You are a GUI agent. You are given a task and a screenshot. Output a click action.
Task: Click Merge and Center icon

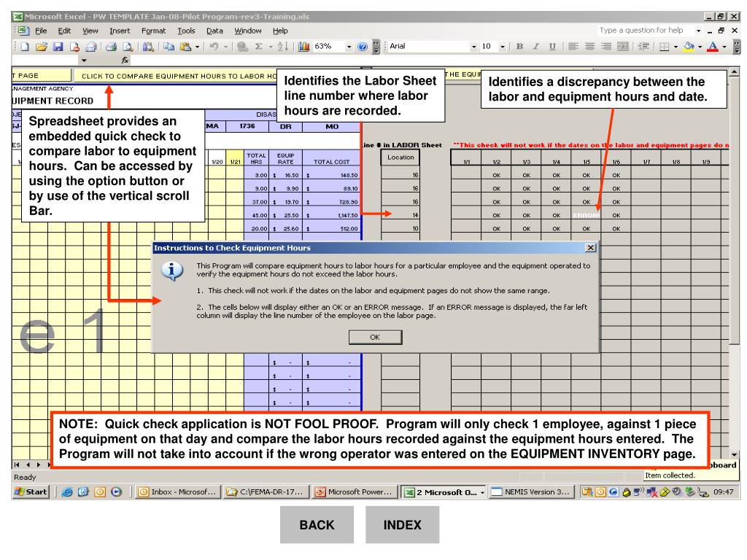623,47
